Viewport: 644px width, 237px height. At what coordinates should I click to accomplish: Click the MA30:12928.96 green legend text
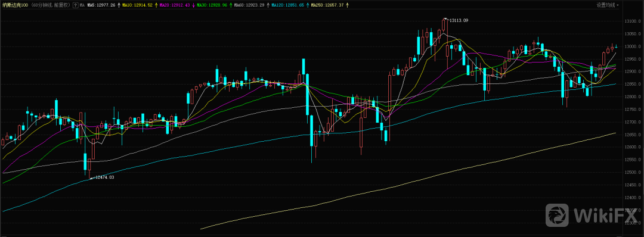212,5
